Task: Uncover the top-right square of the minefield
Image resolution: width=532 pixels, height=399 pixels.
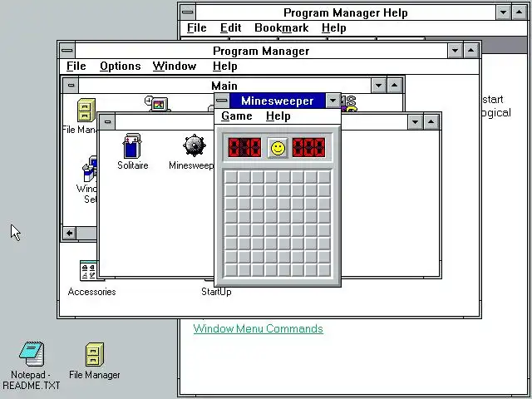Action: [324, 177]
